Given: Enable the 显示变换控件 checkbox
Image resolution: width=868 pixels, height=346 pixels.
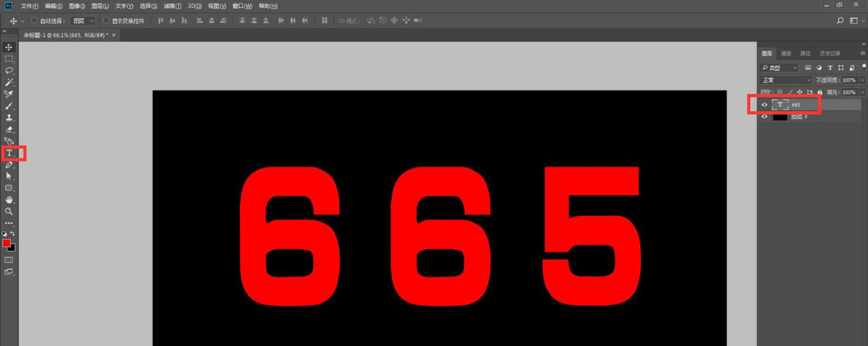Looking at the screenshot, I should (x=106, y=21).
